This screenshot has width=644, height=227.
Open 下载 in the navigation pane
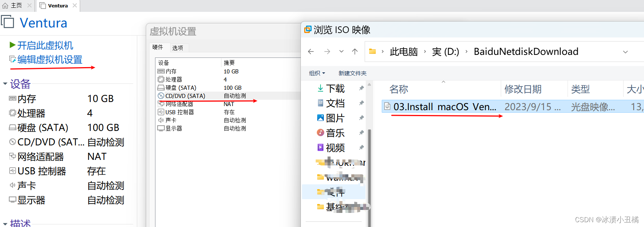[x=335, y=88]
